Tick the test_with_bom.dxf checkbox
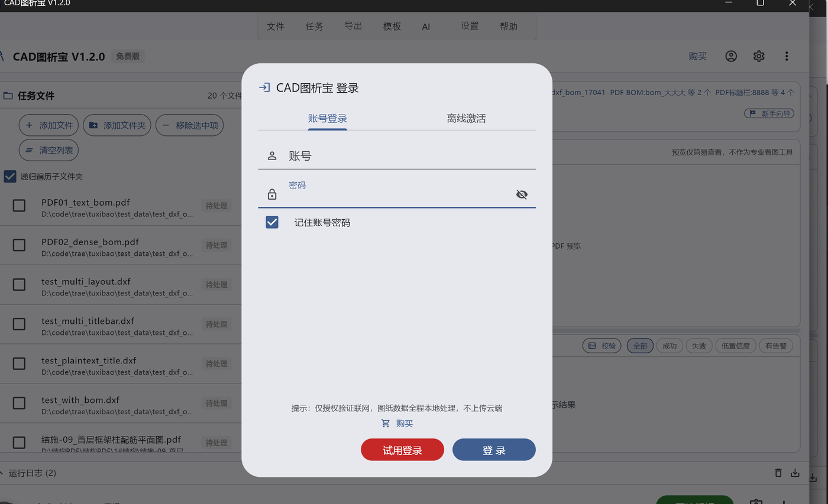828x504 pixels. 19,403
